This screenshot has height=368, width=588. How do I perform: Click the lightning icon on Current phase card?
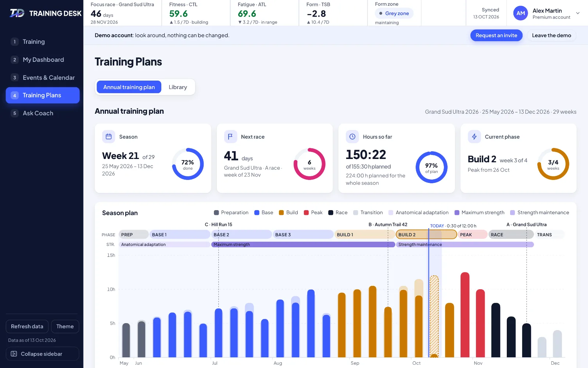point(474,137)
